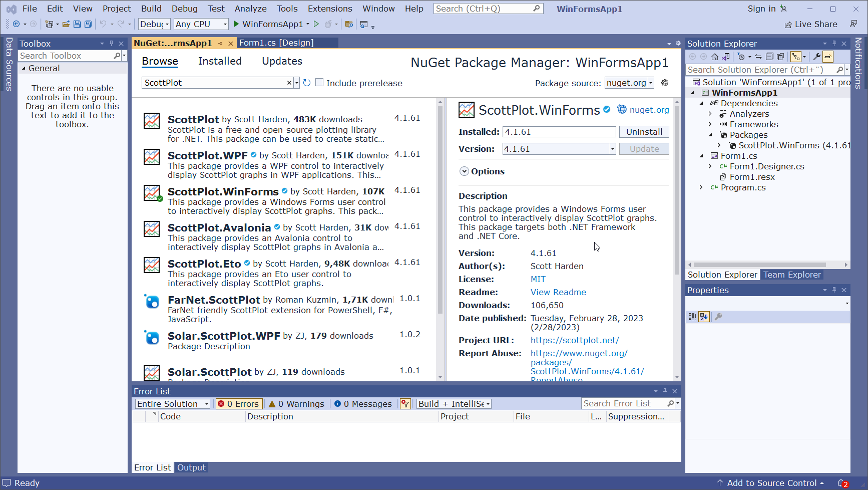Viewport: 868px width, 490px height.
Task: Pin the NuGet tab
Action: point(220,44)
